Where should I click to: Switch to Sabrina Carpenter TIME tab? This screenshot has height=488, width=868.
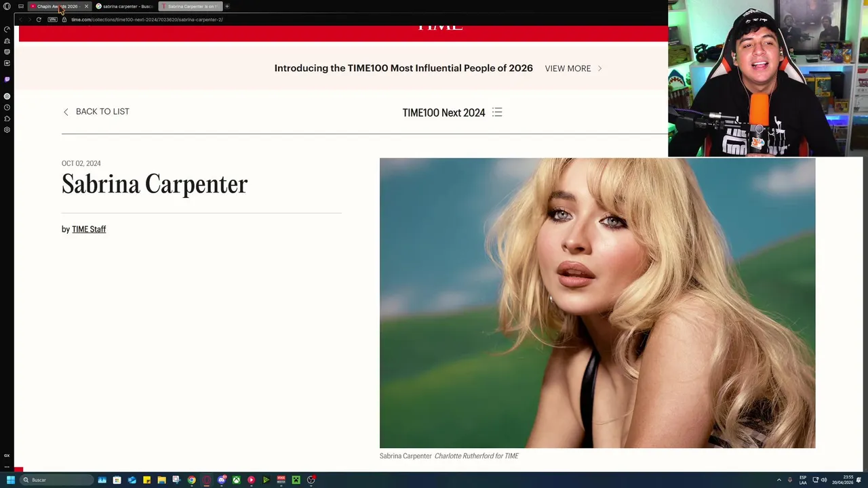191,6
